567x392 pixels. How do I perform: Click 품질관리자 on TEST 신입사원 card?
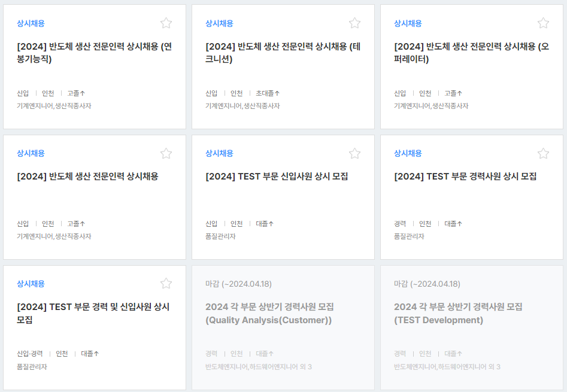coord(220,236)
